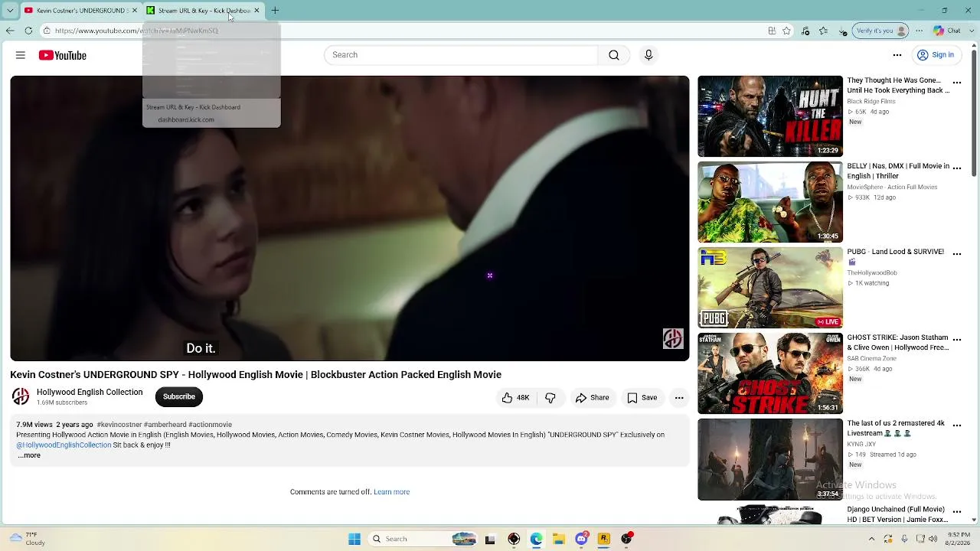Click the Verify it's you profile button
Viewport: 980px width, 551px height.
coord(880,31)
